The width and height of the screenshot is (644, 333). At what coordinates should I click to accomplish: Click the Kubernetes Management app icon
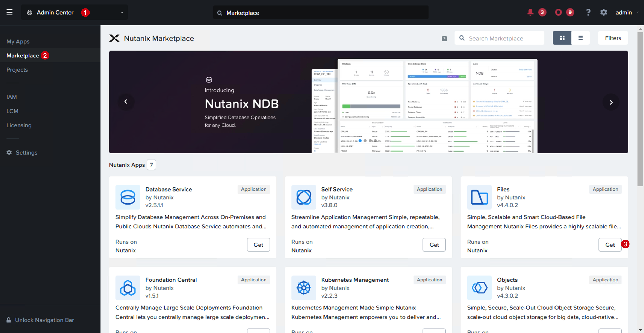[x=303, y=288]
